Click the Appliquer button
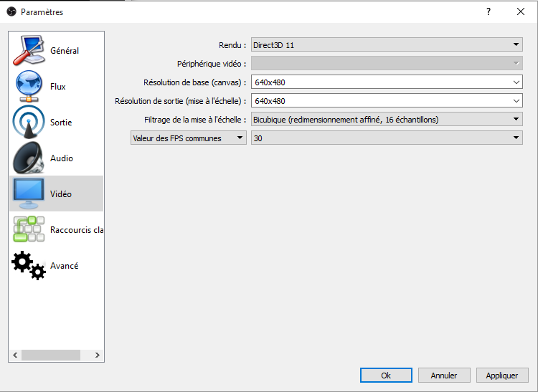This screenshot has width=538, height=392. point(502,376)
